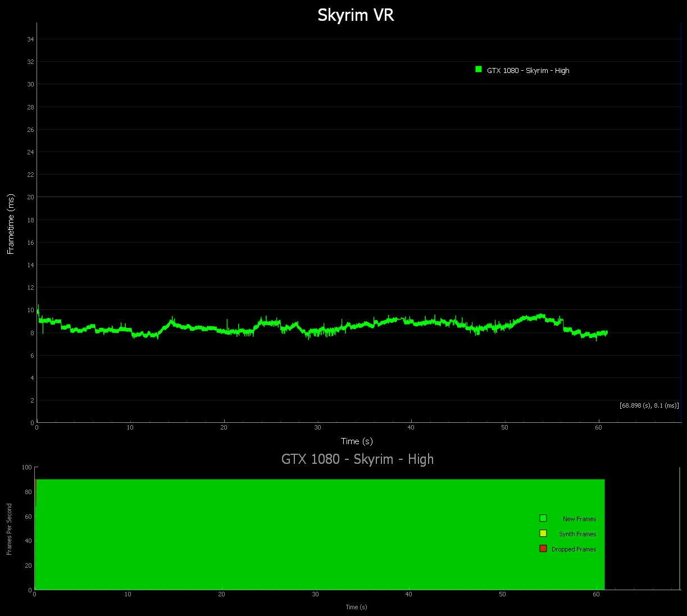
Task: Click the green legend square for GTX 1080
Action: coord(479,70)
